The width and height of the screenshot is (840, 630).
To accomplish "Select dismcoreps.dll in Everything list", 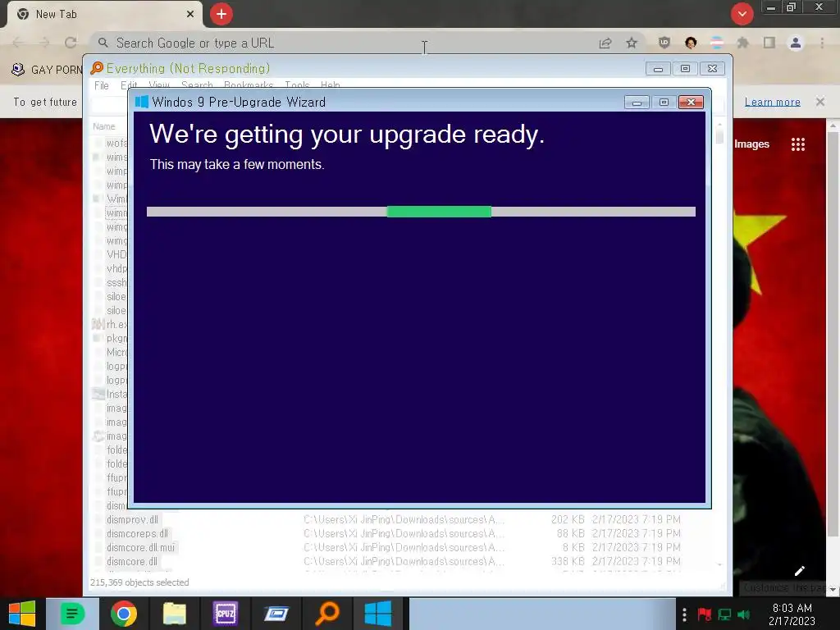I will [x=137, y=533].
